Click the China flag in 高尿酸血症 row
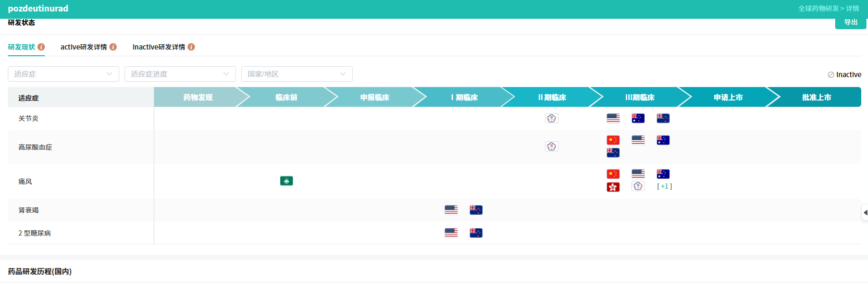The height and width of the screenshot is (284, 868). point(613,140)
